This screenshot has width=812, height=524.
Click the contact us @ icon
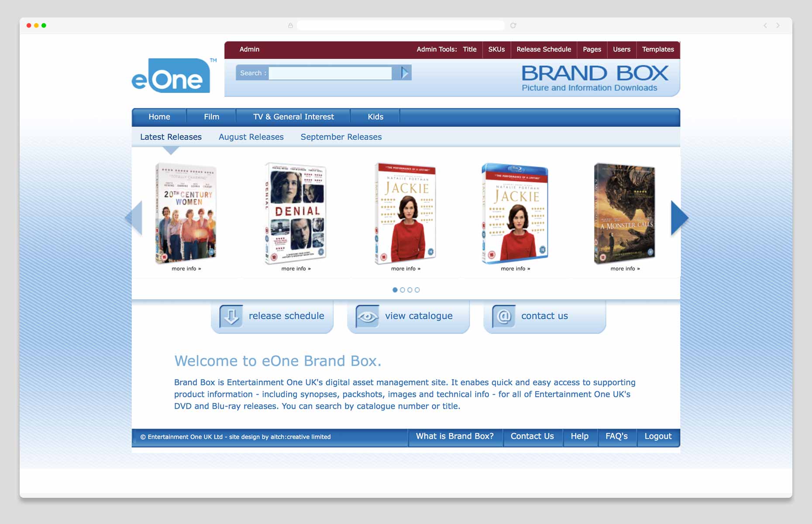coord(503,316)
